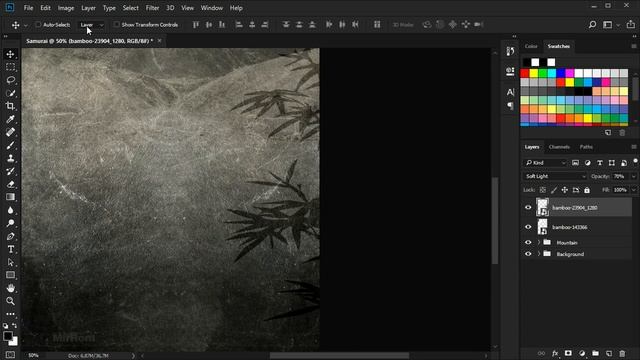Select the Pen tool

(x=11, y=236)
